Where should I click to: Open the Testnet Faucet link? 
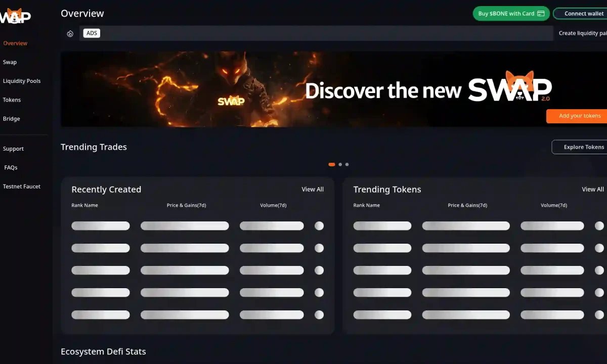point(22,187)
